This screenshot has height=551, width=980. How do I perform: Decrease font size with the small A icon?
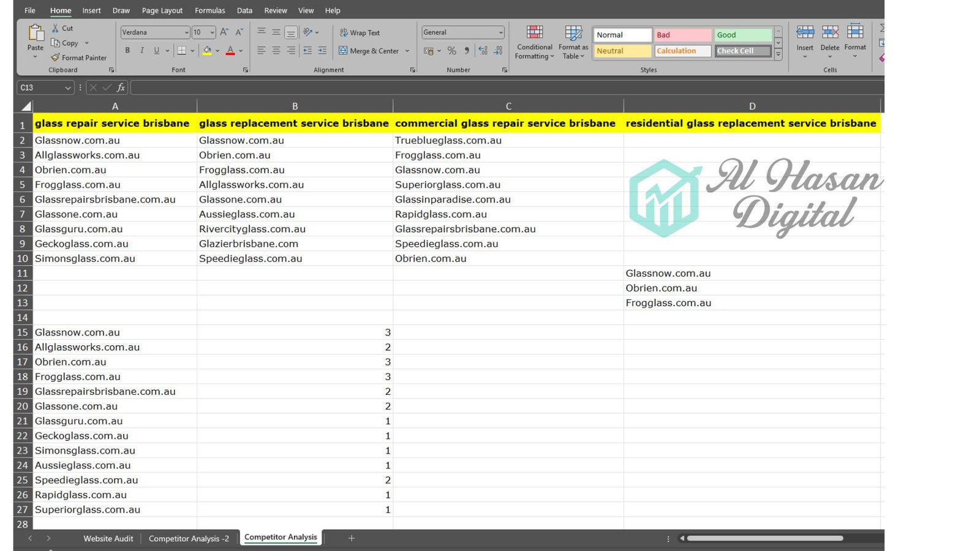click(x=239, y=32)
